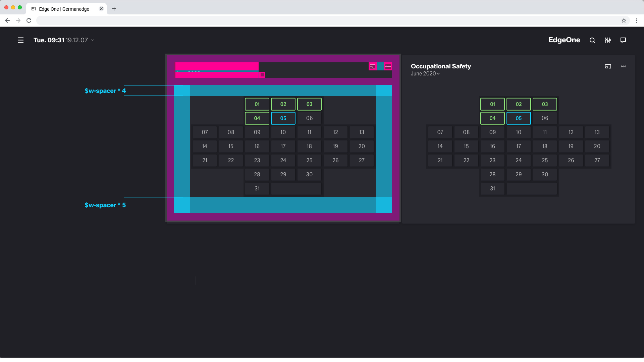The width and height of the screenshot is (644, 362).
Task: Click Occupational Safety widget resize icon
Action: pyautogui.click(x=608, y=66)
